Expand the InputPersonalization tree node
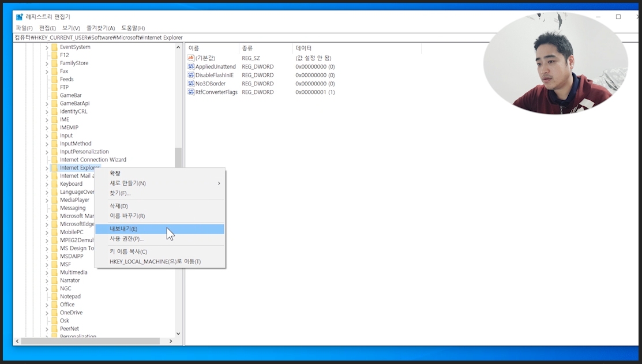642x364 pixels. pyautogui.click(x=47, y=152)
